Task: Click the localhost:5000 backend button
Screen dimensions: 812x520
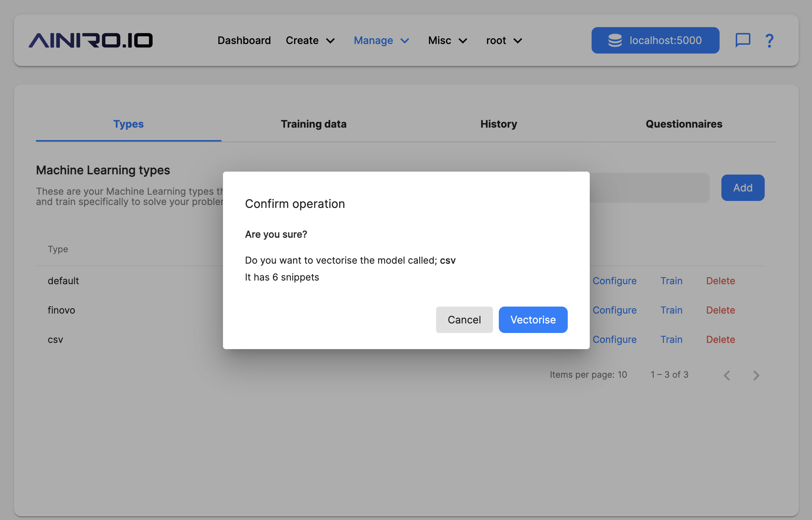Action: pyautogui.click(x=655, y=40)
